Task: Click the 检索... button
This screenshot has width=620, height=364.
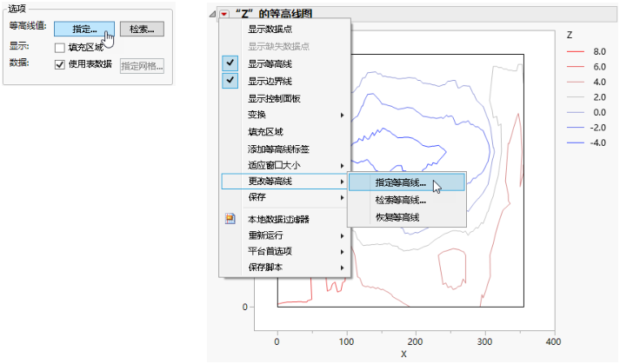Action: pyautogui.click(x=142, y=29)
